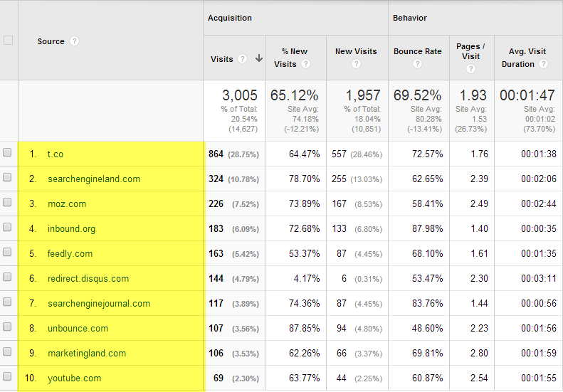Click the 557 new visits cell for t.co

339,154
